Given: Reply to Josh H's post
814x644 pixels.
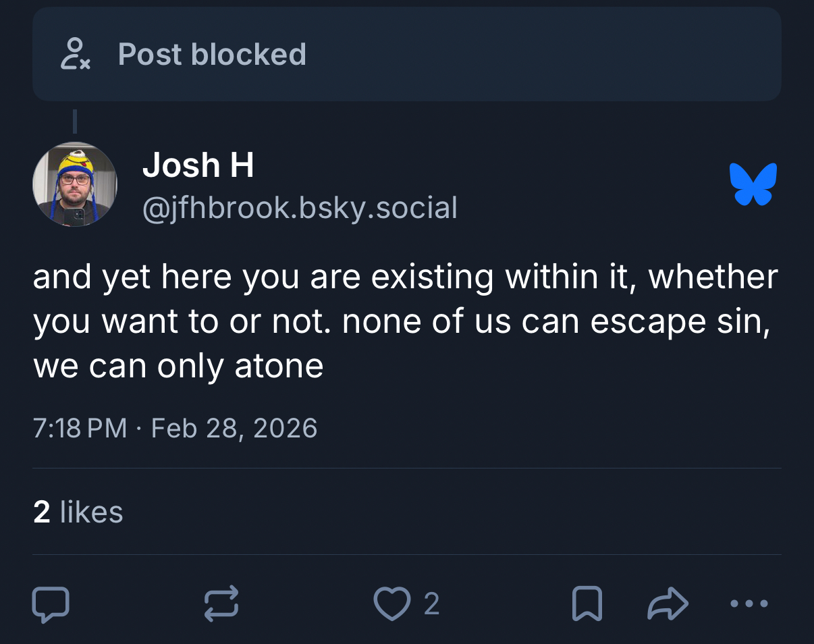Looking at the screenshot, I should 51,603.
